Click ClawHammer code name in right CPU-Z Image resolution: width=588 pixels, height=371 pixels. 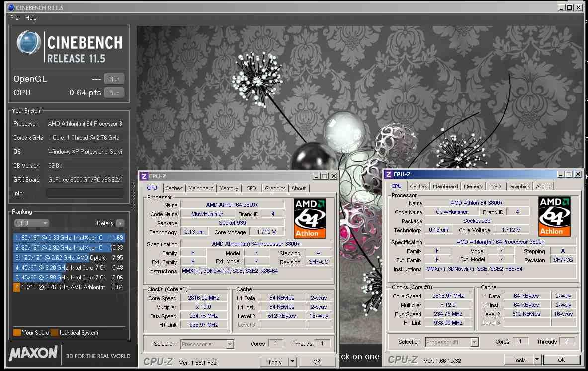[x=451, y=212]
